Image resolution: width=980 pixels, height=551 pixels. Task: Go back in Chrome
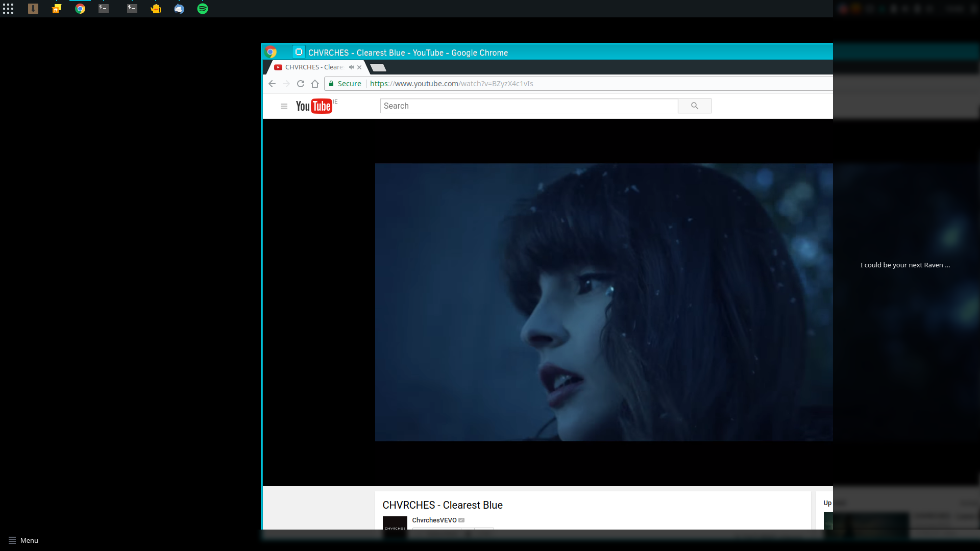coord(272,84)
